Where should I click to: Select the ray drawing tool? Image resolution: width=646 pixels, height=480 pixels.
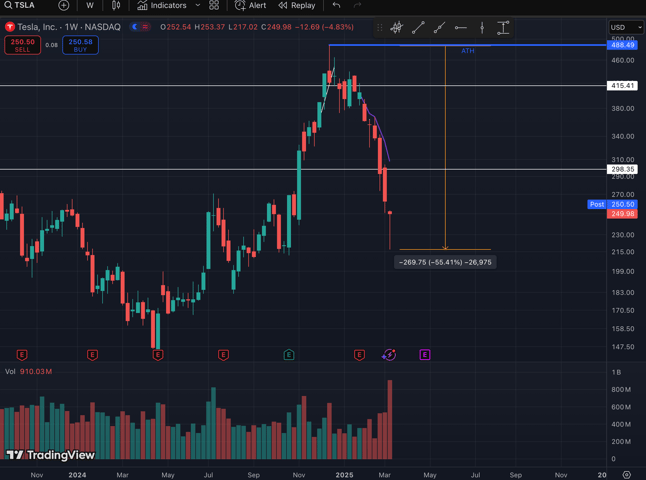(439, 28)
